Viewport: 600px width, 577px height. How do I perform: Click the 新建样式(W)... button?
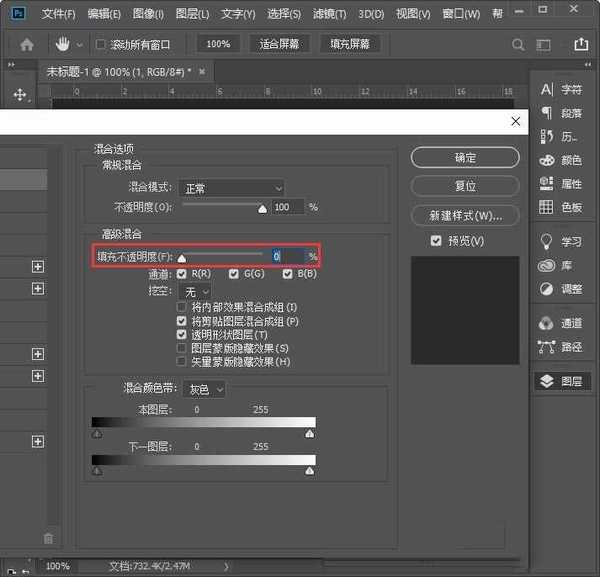tap(465, 215)
